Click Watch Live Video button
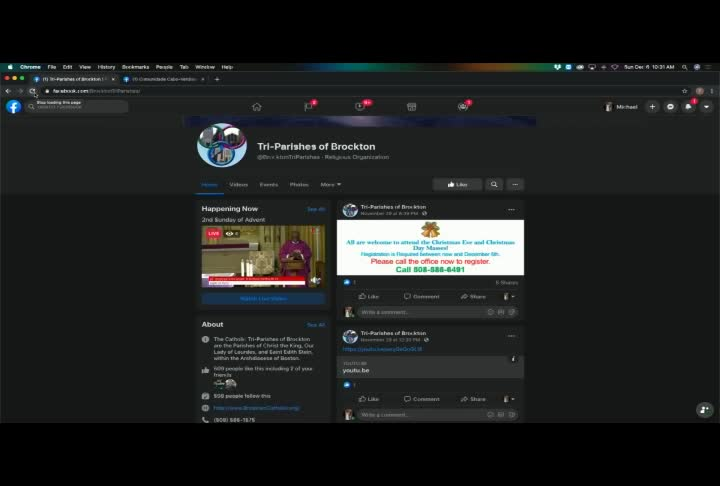The width and height of the screenshot is (720, 486). pyautogui.click(x=264, y=299)
